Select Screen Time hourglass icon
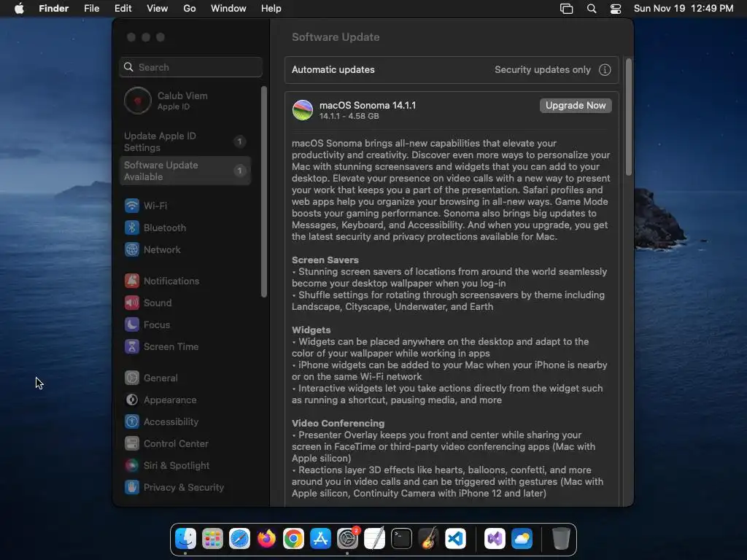 point(132,346)
